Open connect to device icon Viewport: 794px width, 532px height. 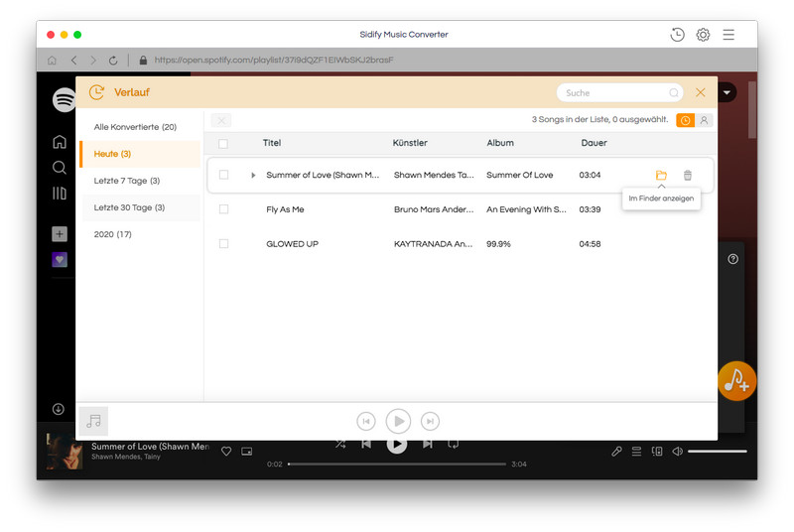(x=657, y=451)
